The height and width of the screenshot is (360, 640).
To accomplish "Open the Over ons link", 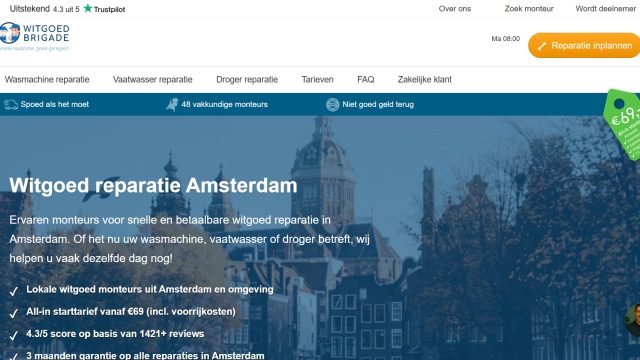I will pos(455,9).
